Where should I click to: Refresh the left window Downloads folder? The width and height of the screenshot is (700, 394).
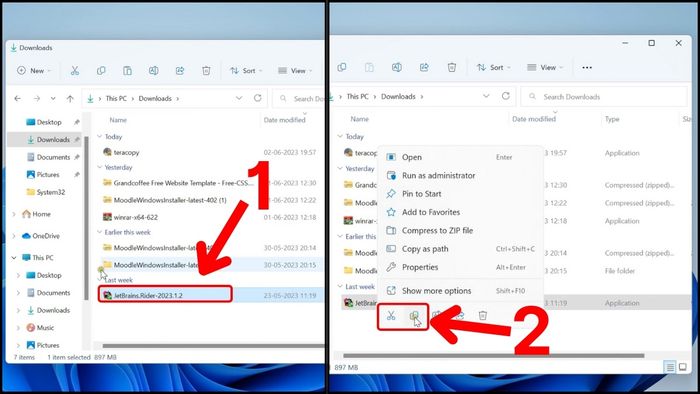[x=258, y=98]
